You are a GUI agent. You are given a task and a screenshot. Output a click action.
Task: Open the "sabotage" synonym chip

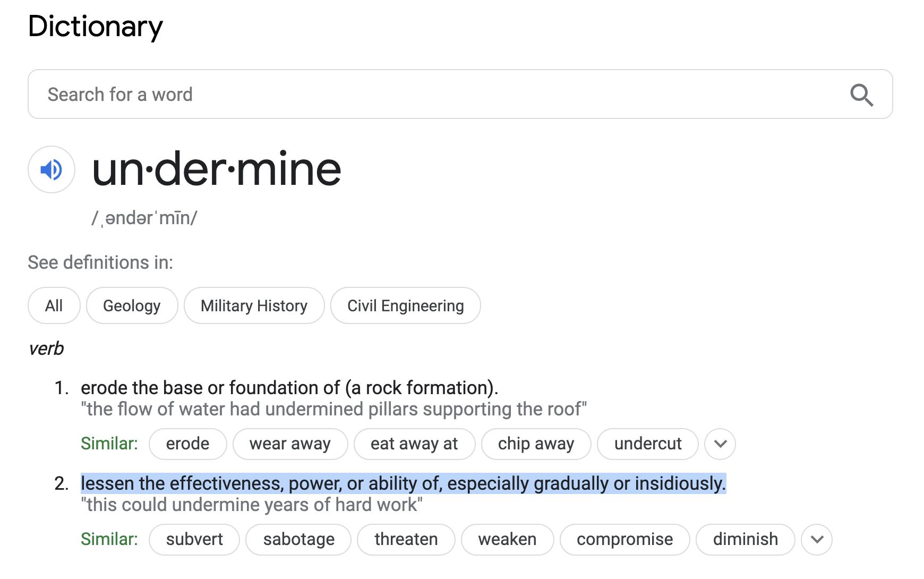pyautogui.click(x=298, y=539)
